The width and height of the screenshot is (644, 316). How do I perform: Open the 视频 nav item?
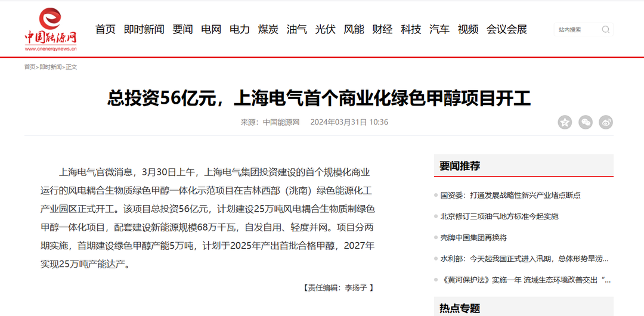point(468,29)
